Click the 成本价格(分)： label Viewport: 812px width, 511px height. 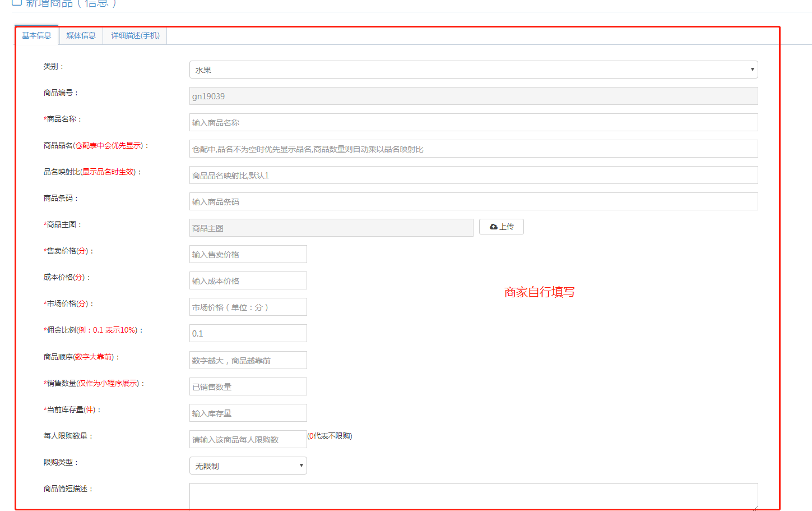67,277
